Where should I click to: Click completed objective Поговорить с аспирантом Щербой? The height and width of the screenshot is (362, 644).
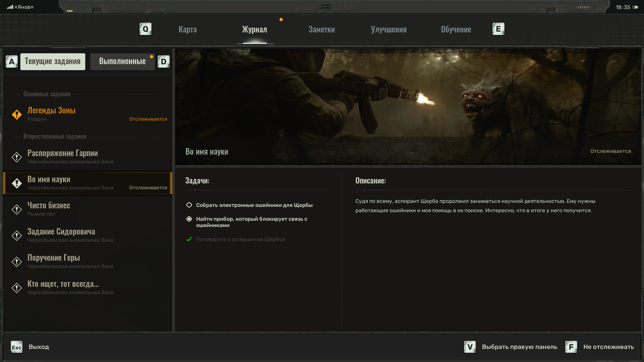240,239
